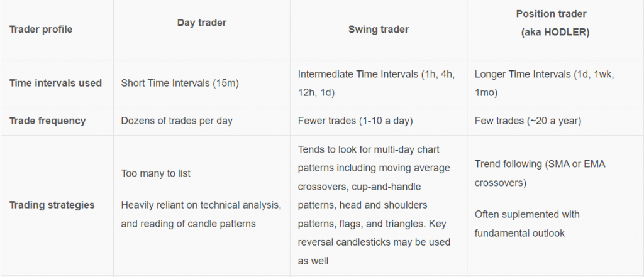Select the "Trade frequency" row label
Image resolution: width=644 pixels, height=277 pixels.
click(x=47, y=121)
